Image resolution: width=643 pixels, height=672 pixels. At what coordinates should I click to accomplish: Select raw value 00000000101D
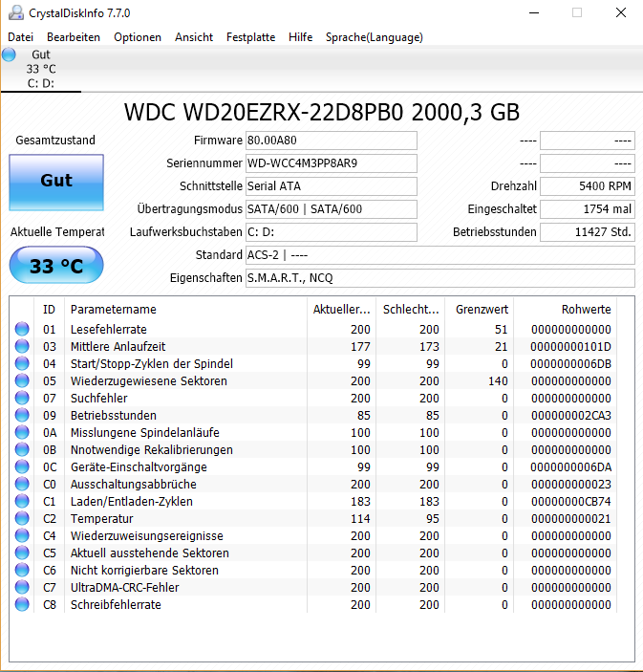point(570,346)
